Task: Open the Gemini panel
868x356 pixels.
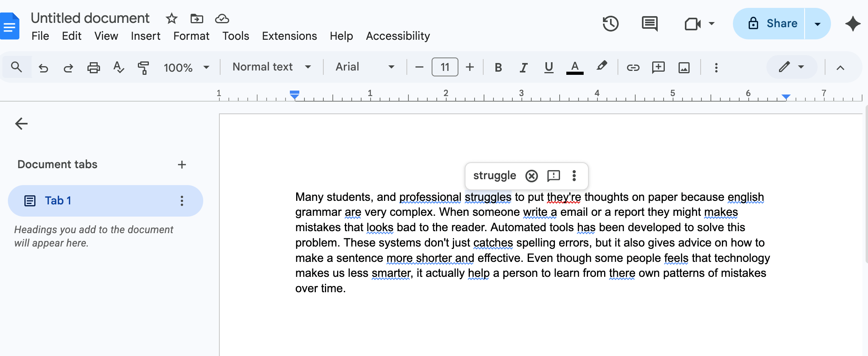Action: (x=852, y=24)
